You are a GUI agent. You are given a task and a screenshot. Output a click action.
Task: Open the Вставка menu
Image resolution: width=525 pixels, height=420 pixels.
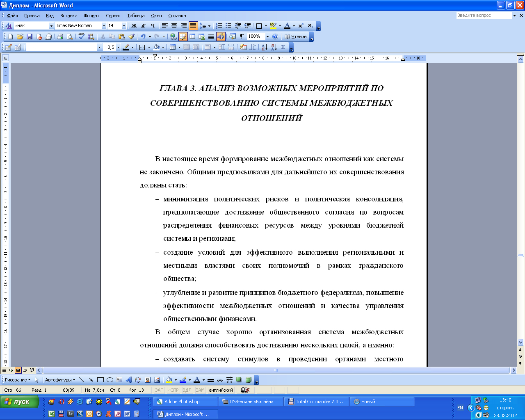click(x=68, y=16)
